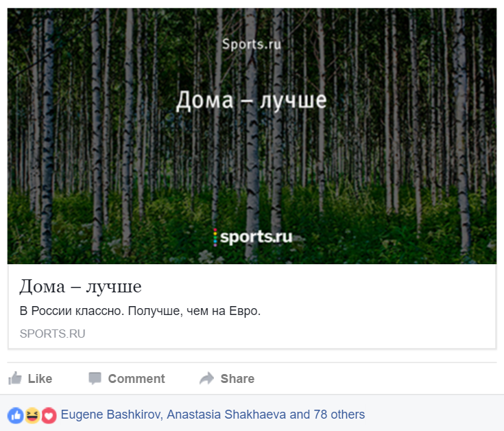Click the headline 'Дома – лучше' below image
This screenshot has height=431, width=504.
coord(80,286)
